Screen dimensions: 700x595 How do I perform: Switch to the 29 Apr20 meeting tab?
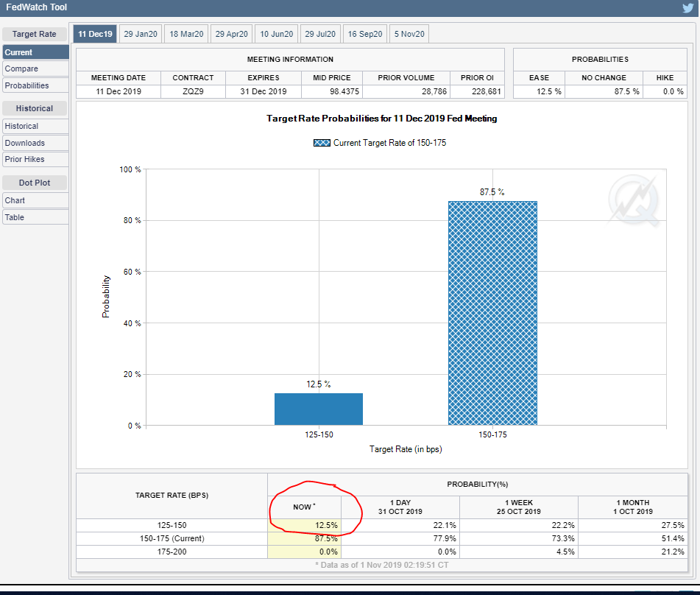click(x=231, y=34)
